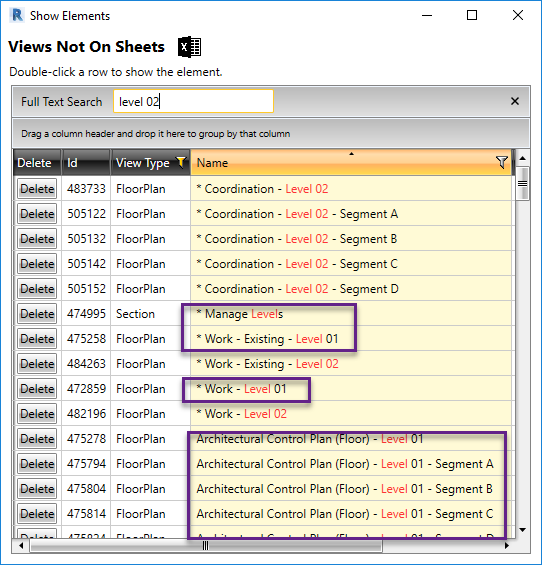Viewport: 542px width, 565px height.
Task: Click horizontal scrollbar right arrow
Action: pyautogui.click(x=507, y=546)
